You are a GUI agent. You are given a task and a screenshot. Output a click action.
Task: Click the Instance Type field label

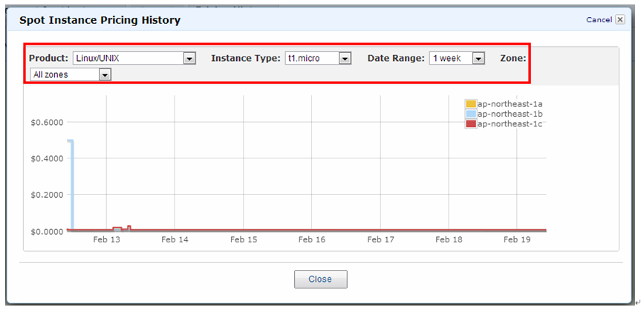(246, 59)
